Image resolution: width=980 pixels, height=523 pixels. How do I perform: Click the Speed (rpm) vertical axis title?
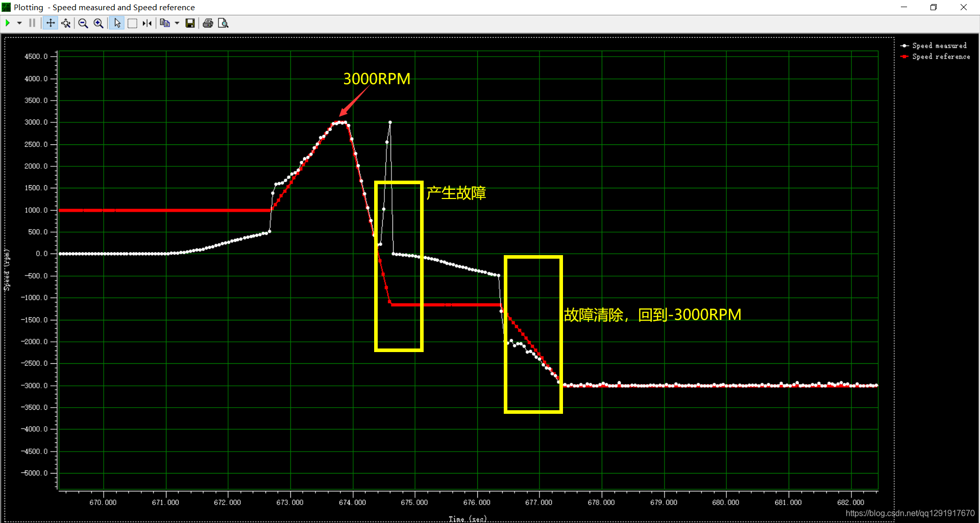click(x=7, y=270)
